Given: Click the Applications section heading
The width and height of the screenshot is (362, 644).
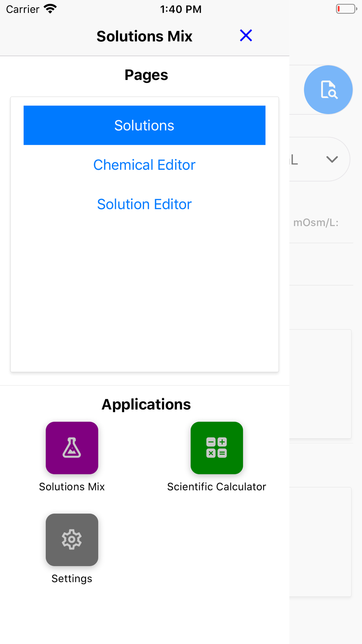Looking at the screenshot, I should [x=146, y=404].
